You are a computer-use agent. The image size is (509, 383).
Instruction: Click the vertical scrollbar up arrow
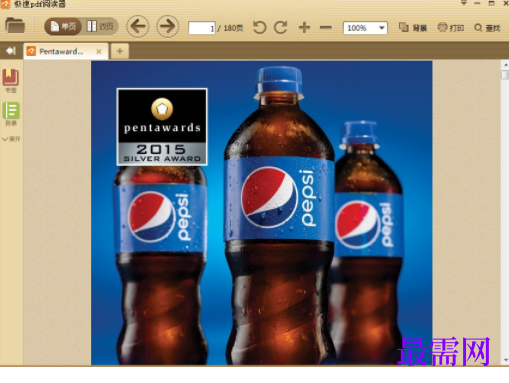tap(505, 65)
